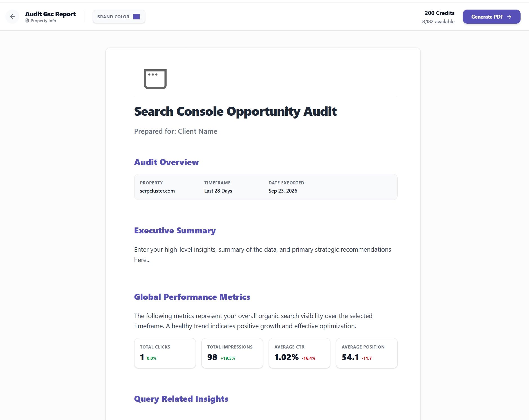Click the brand color purple swatch
Screen dimensions: 529x420
136,17
